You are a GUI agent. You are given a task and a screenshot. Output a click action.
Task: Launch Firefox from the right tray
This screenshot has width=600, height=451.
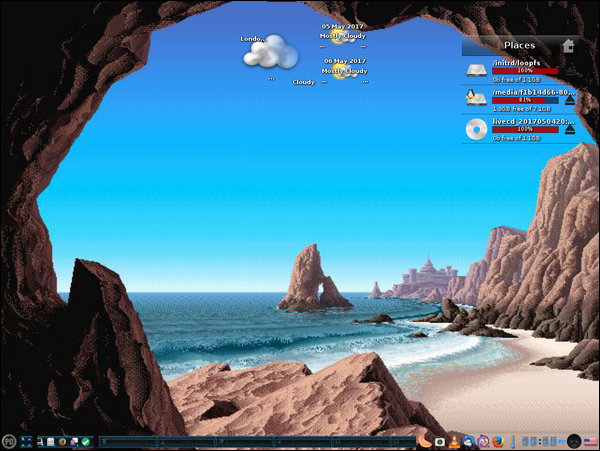click(498, 441)
